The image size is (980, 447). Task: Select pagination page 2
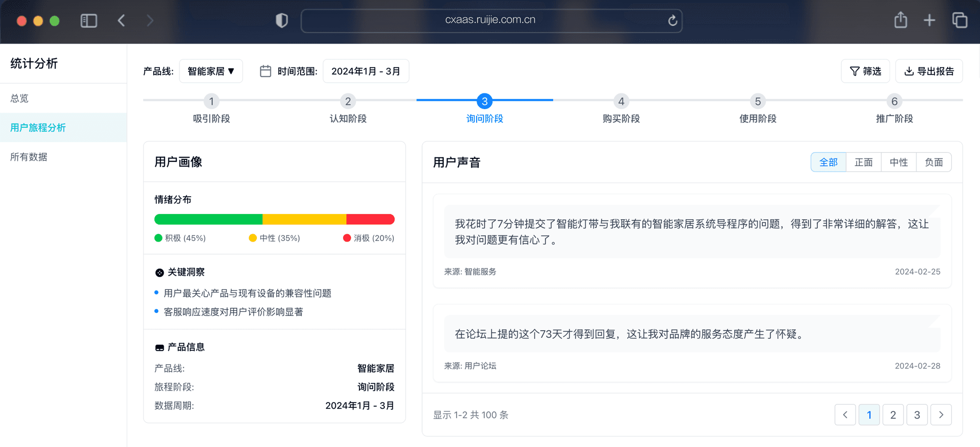(893, 415)
